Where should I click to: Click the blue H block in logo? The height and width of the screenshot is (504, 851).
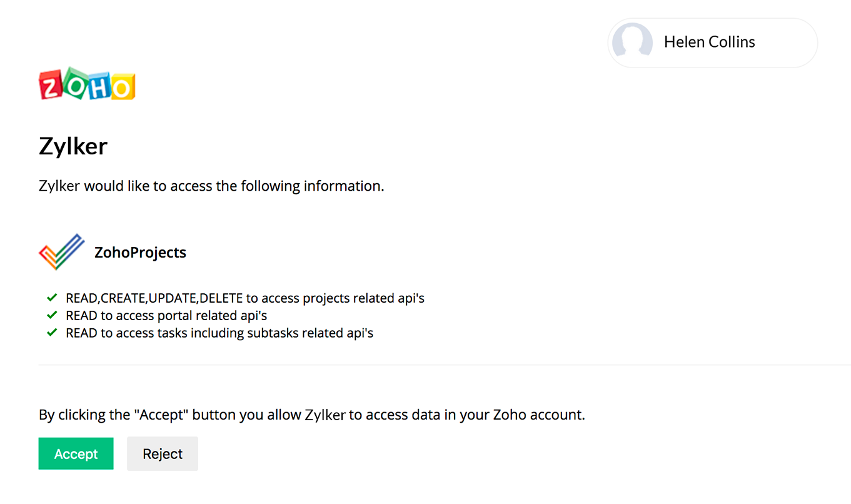(99, 85)
